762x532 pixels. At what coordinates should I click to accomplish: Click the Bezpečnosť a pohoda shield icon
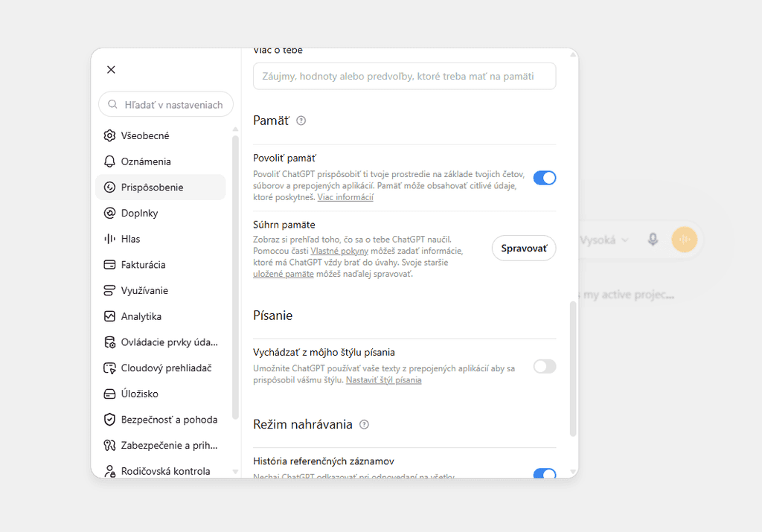tap(110, 420)
